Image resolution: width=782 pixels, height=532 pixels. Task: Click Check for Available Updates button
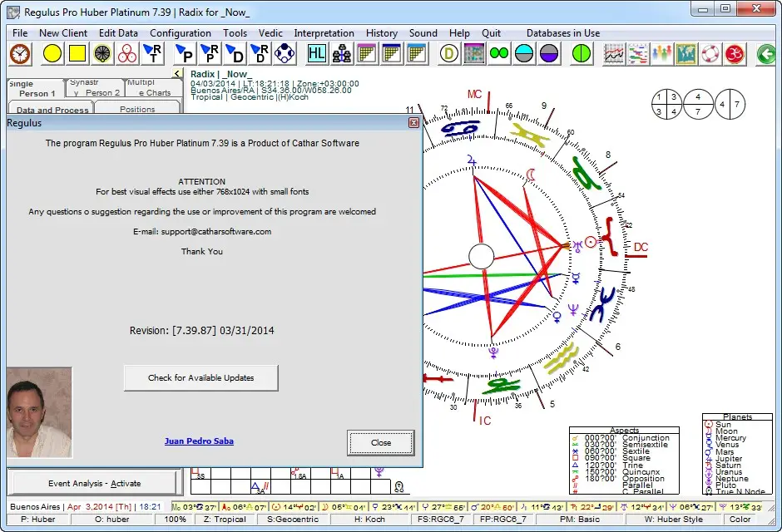coord(201,378)
